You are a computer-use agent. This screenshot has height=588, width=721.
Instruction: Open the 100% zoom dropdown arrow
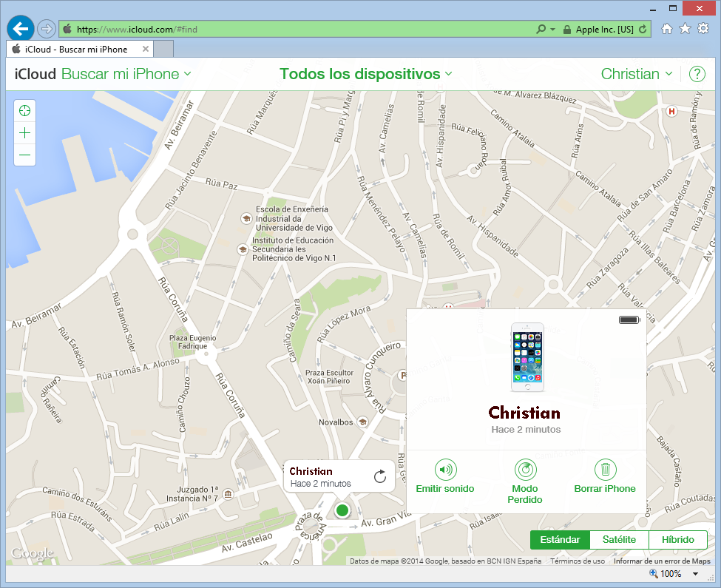(695, 574)
